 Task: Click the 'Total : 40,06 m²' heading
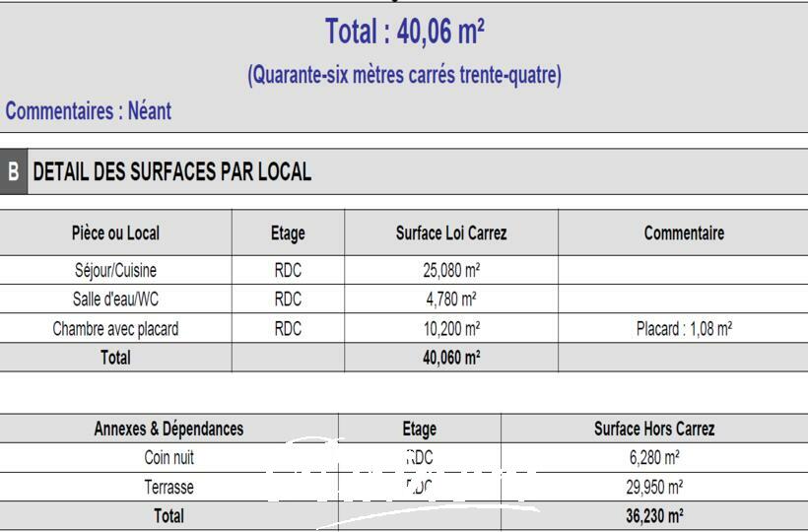pos(405,32)
